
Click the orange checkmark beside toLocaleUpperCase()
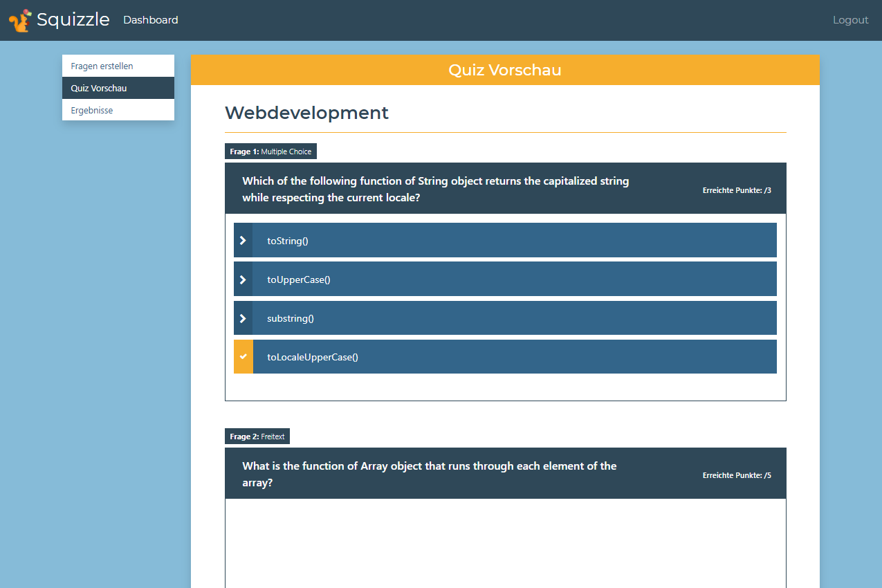point(243,357)
